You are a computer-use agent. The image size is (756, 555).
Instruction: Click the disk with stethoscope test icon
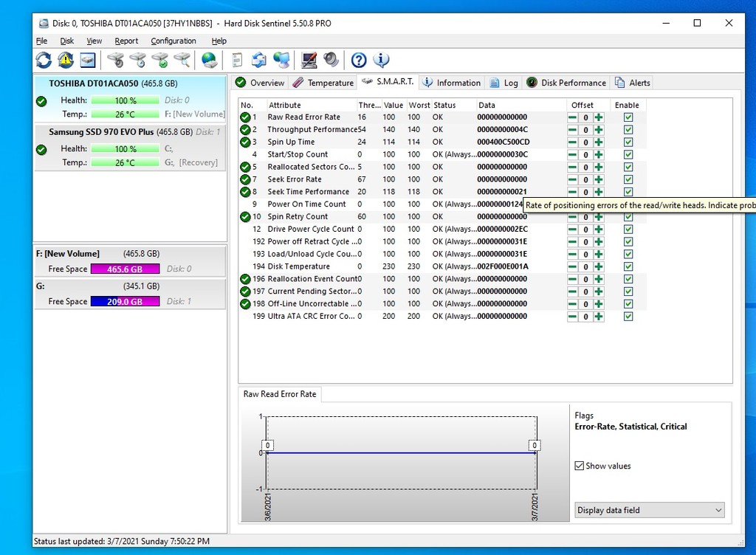(x=116, y=61)
